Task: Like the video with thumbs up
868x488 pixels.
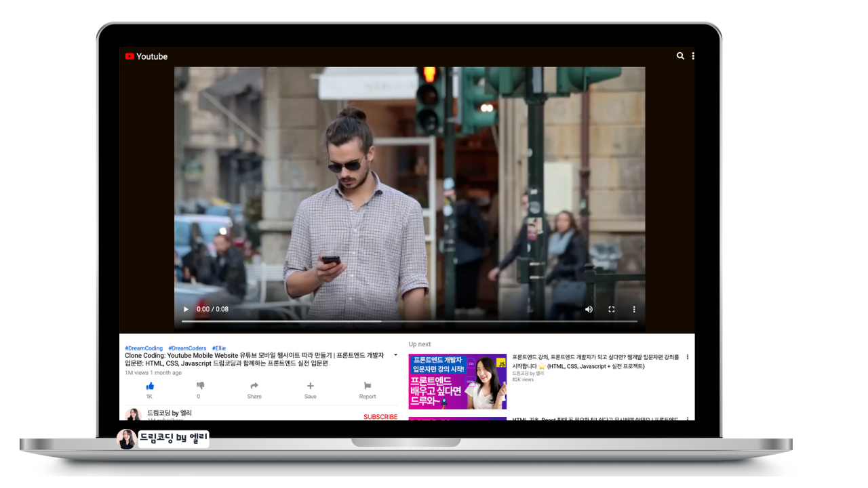Action: (150, 386)
